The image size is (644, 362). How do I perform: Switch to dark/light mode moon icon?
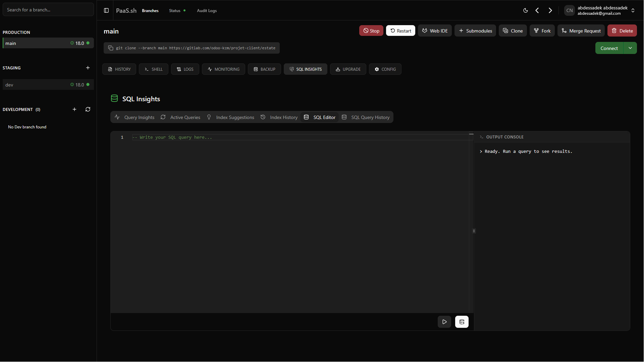[526, 10]
